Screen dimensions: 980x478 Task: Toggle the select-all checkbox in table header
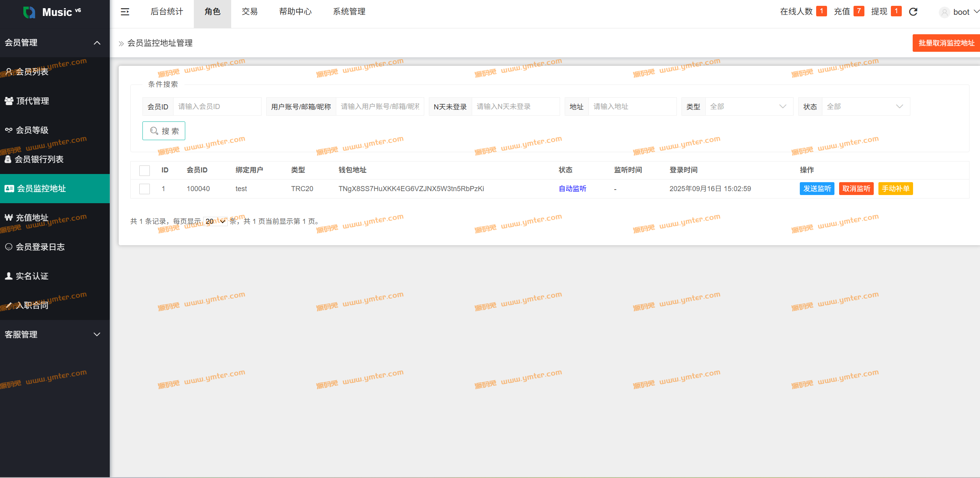tap(144, 170)
